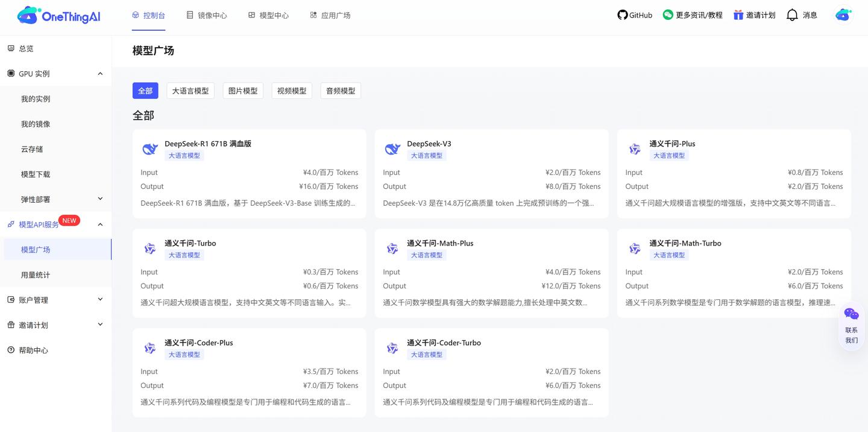Expand the 账户管理 section
The width and height of the screenshot is (868, 432).
point(99,299)
